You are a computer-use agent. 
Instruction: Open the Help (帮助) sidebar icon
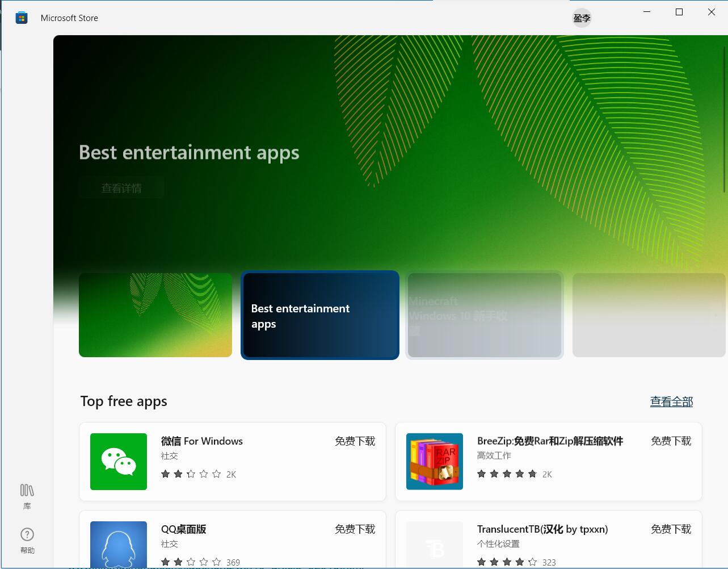pos(27,541)
